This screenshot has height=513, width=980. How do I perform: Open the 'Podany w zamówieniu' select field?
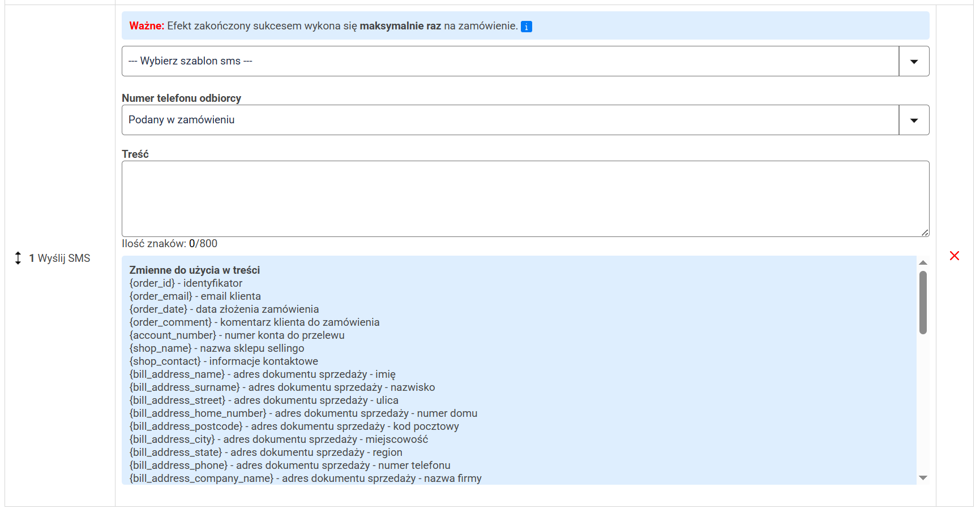[510, 120]
